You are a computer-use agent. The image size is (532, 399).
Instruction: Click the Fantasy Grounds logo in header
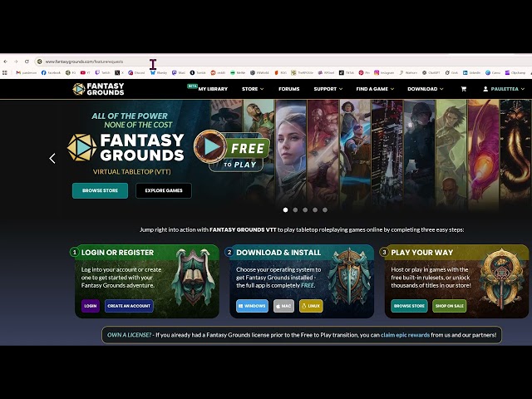[98, 89]
